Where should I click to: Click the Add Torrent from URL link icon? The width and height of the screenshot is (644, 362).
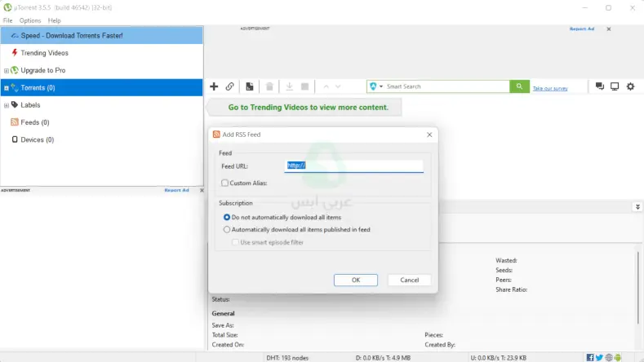[230, 86]
